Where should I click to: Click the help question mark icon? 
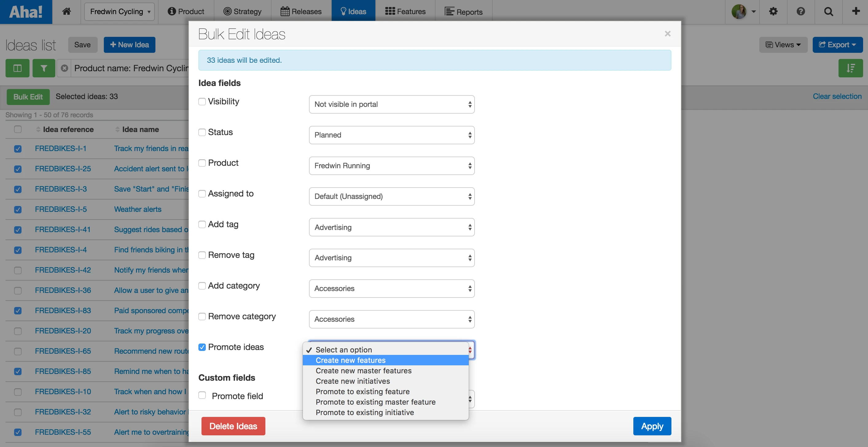pyautogui.click(x=801, y=11)
